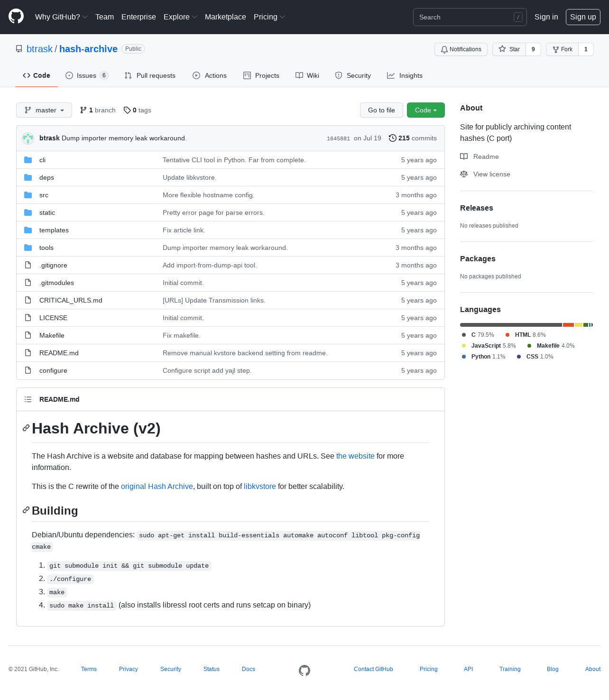
Task: Click the Status footer link
Action: tap(212, 669)
